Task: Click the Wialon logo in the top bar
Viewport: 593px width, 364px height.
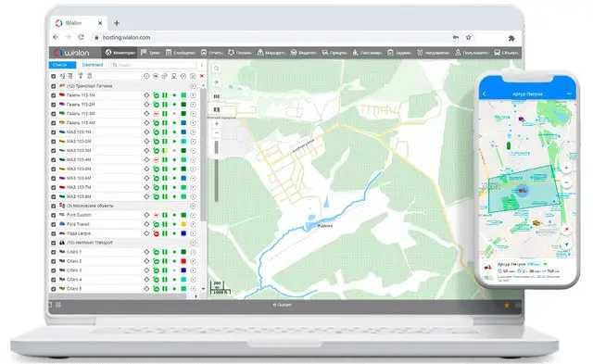Action: (72, 53)
